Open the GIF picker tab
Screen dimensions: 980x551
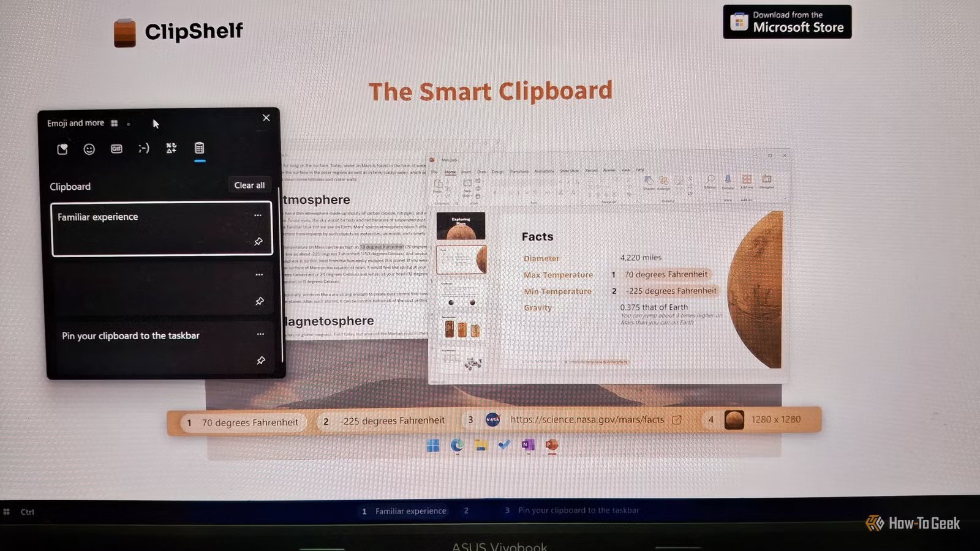(x=116, y=149)
